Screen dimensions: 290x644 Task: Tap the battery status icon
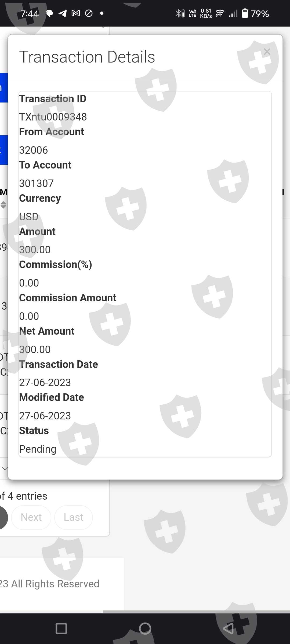(245, 13)
